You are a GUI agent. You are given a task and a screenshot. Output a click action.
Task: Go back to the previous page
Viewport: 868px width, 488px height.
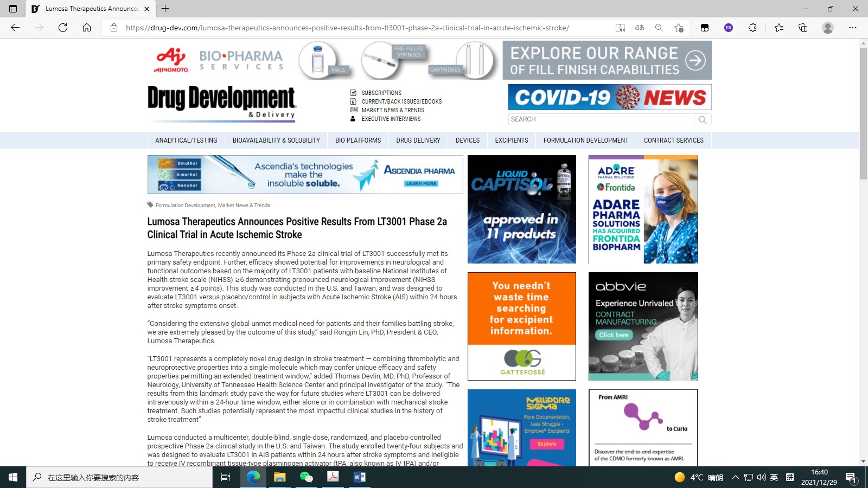tap(15, 28)
